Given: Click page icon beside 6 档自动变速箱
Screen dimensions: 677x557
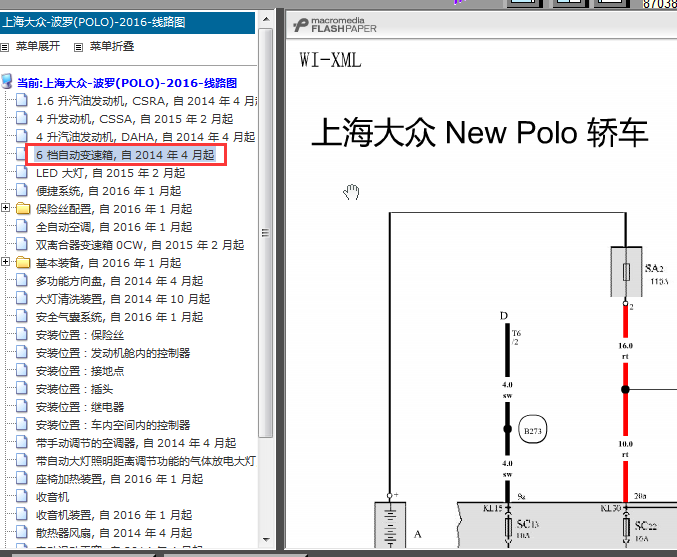Looking at the screenshot, I should [22, 154].
